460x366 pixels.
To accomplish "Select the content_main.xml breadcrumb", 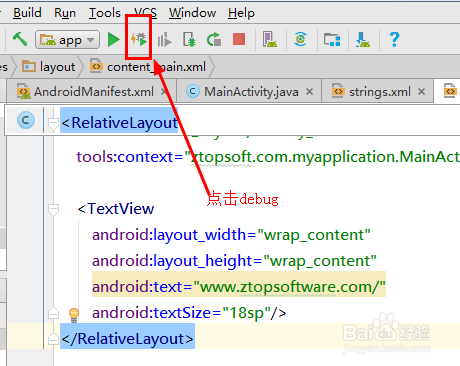I will tap(148, 67).
